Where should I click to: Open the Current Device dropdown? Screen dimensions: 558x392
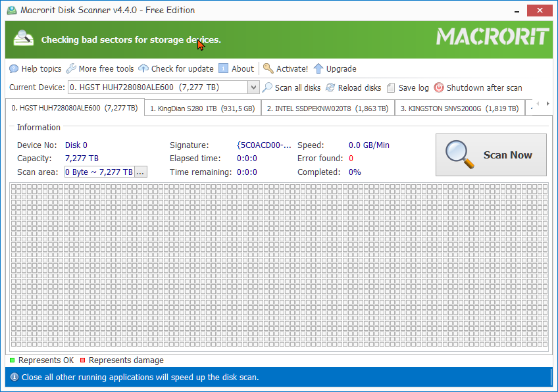pos(253,87)
